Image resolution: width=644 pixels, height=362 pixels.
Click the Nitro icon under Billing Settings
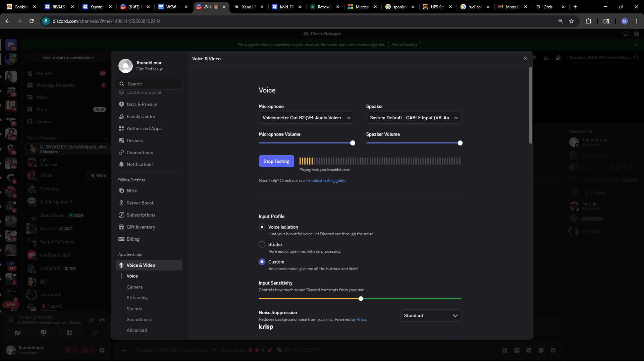point(121,191)
